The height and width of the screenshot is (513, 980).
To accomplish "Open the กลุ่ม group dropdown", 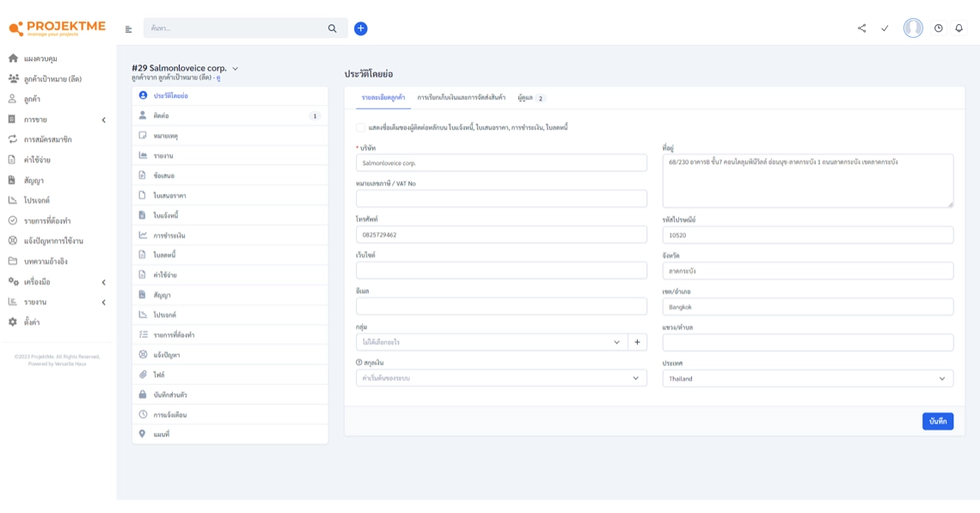I will (x=492, y=342).
